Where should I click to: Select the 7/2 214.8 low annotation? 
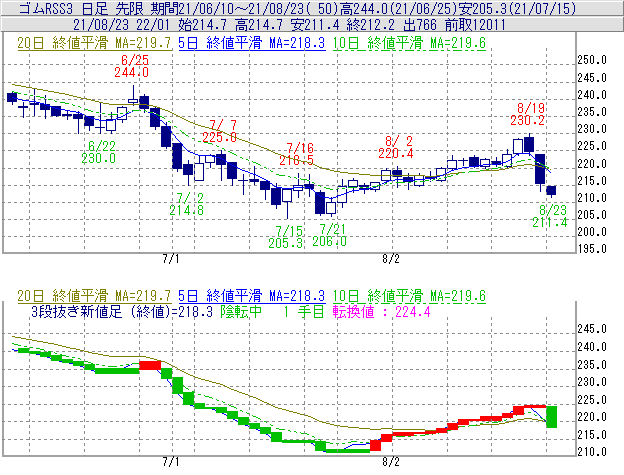[x=187, y=204]
